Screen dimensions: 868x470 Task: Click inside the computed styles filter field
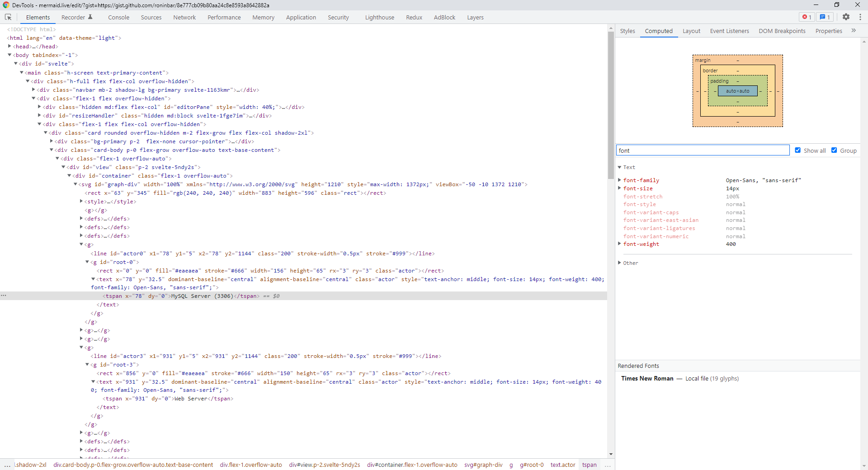click(702, 150)
